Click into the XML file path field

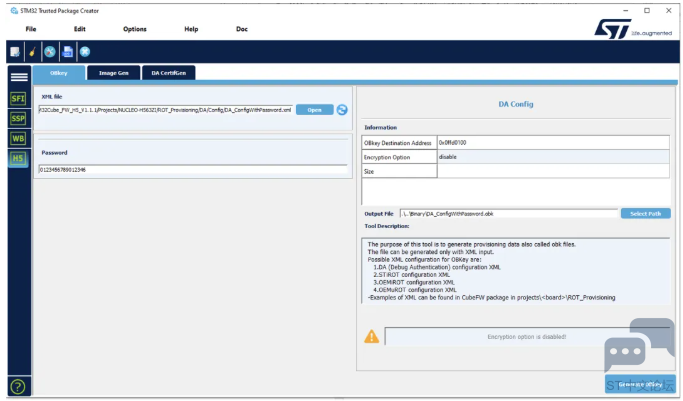tap(166, 110)
